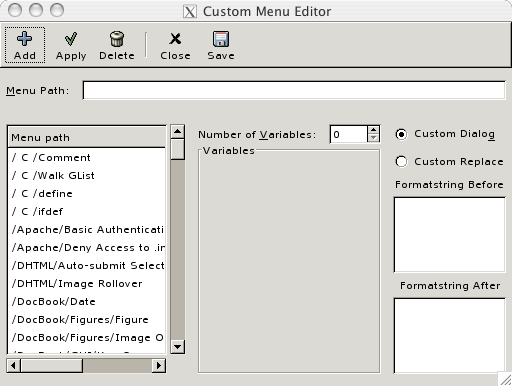The width and height of the screenshot is (512, 386).
Task: Click the Delete trash can icon
Action: click(117, 39)
